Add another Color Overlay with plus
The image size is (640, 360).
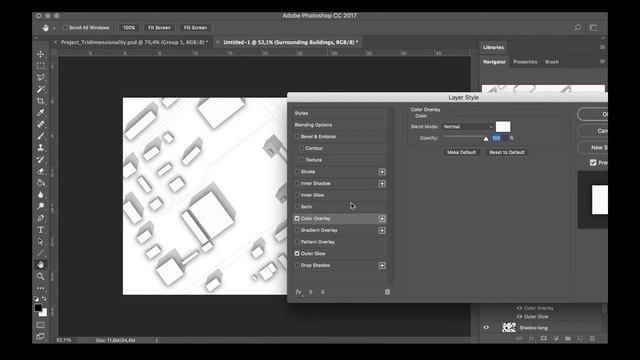[x=382, y=219]
